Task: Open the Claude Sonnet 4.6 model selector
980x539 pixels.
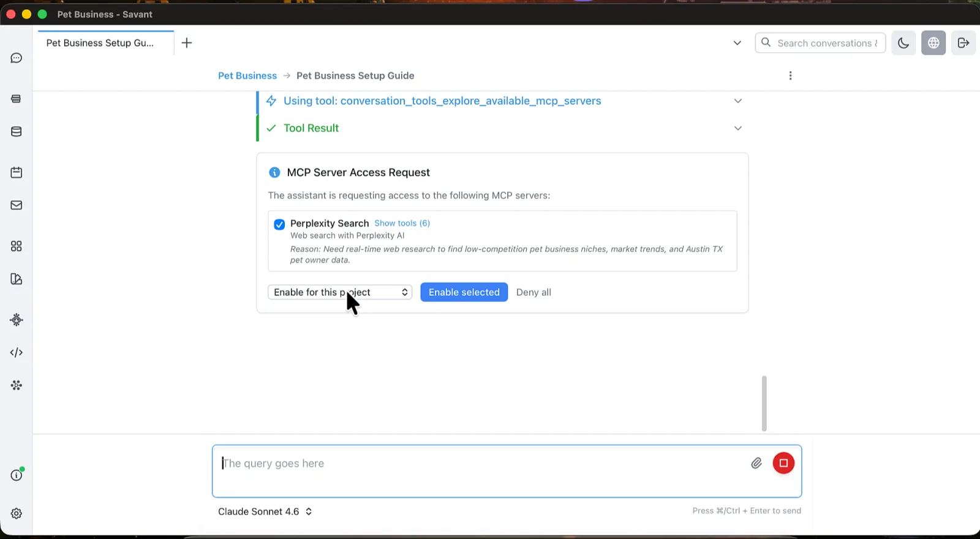Action: (265, 511)
